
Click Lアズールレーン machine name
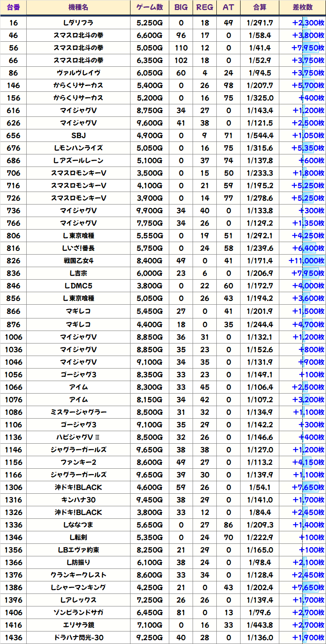coord(78,161)
